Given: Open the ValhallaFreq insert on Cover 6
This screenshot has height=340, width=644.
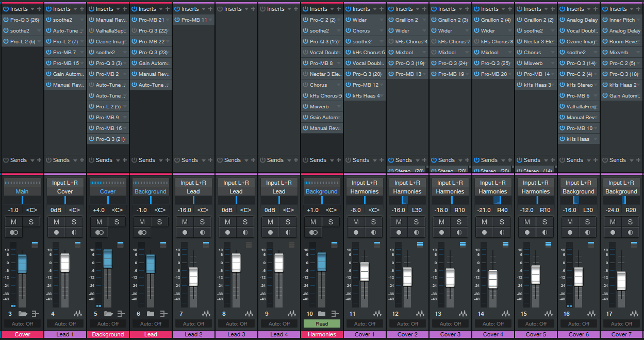Looking at the screenshot, I should pyautogui.click(x=579, y=106).
